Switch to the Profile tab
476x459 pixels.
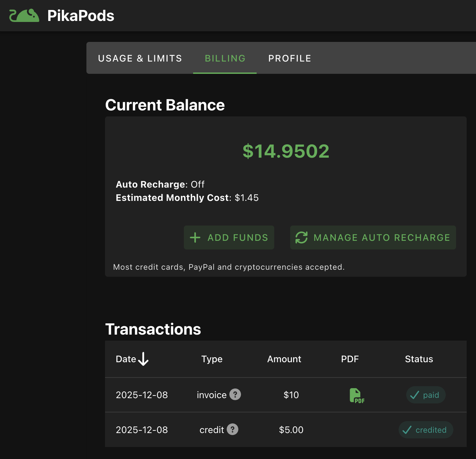point(290,58)
